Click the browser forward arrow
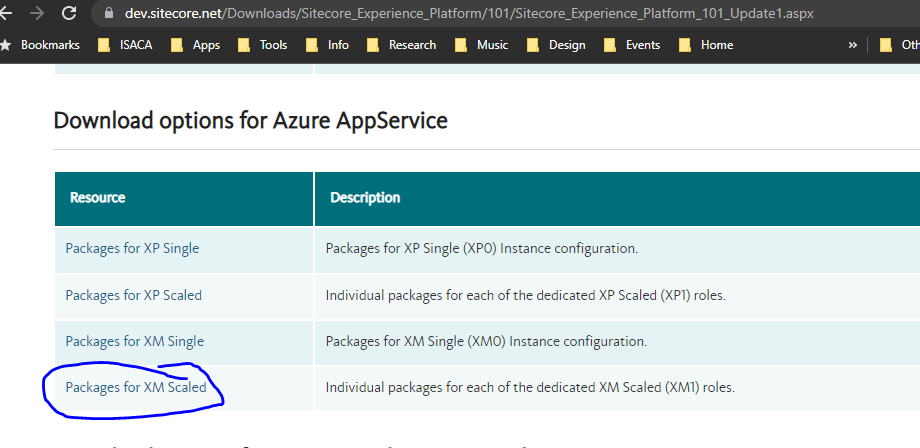920x448 pixels. (x=36, y=13)
